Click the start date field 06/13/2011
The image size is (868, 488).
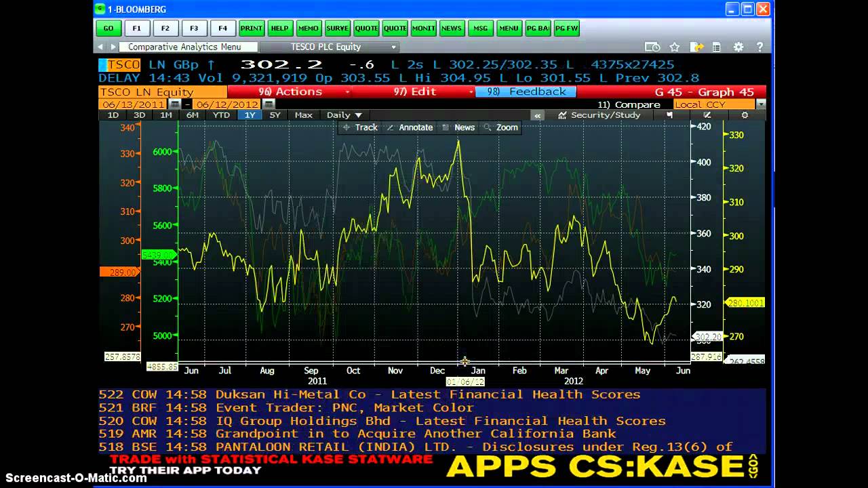point(133,104)
